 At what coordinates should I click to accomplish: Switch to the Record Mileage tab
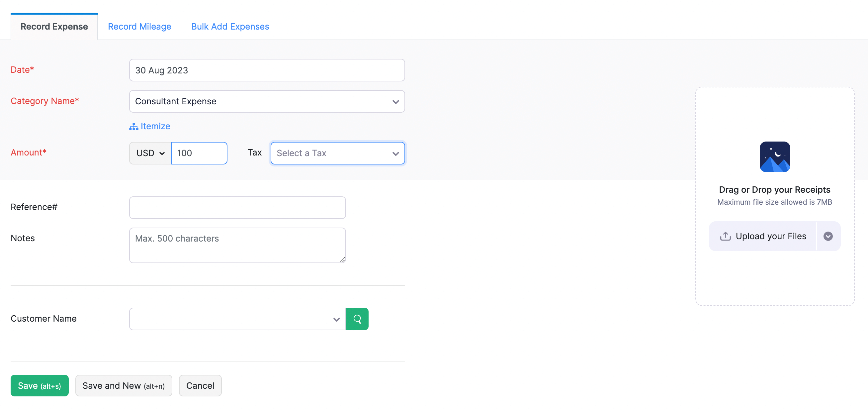click(139, 27)
